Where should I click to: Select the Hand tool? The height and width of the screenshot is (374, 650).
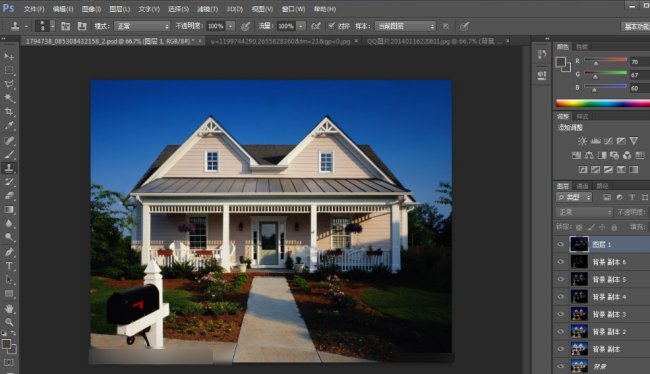(x=9, y=308)
